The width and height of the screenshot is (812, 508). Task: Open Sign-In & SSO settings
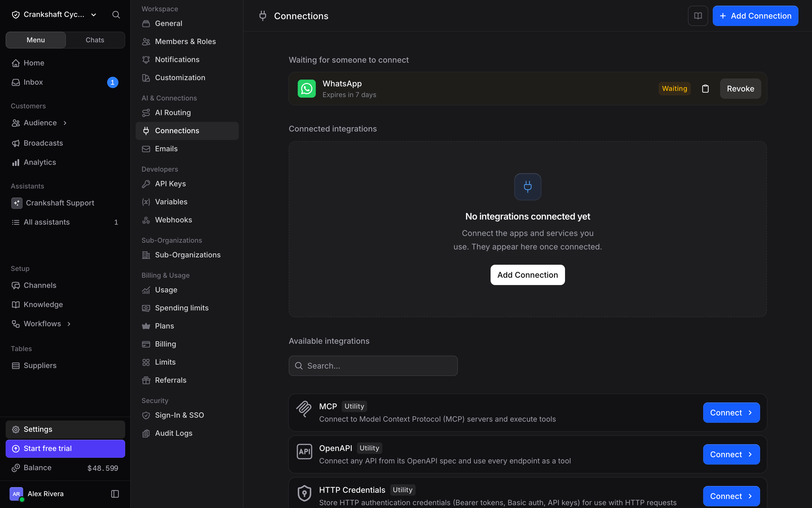[187, 415]
